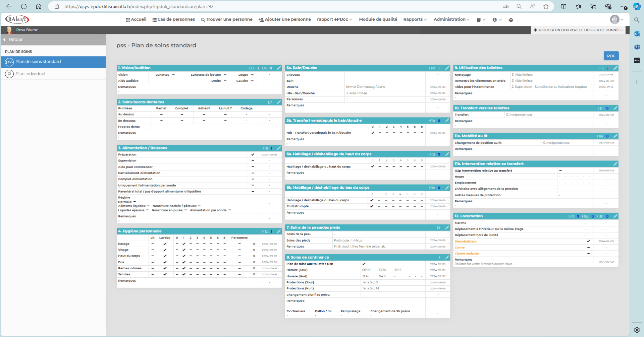Edit the Vision/Audition section via its pencil icon

(x=279, y=68)
